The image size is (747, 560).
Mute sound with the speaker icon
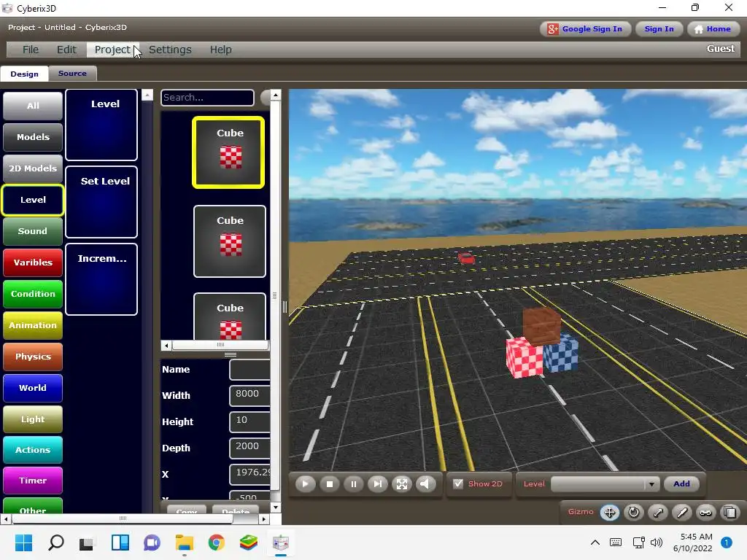point(426,484)
